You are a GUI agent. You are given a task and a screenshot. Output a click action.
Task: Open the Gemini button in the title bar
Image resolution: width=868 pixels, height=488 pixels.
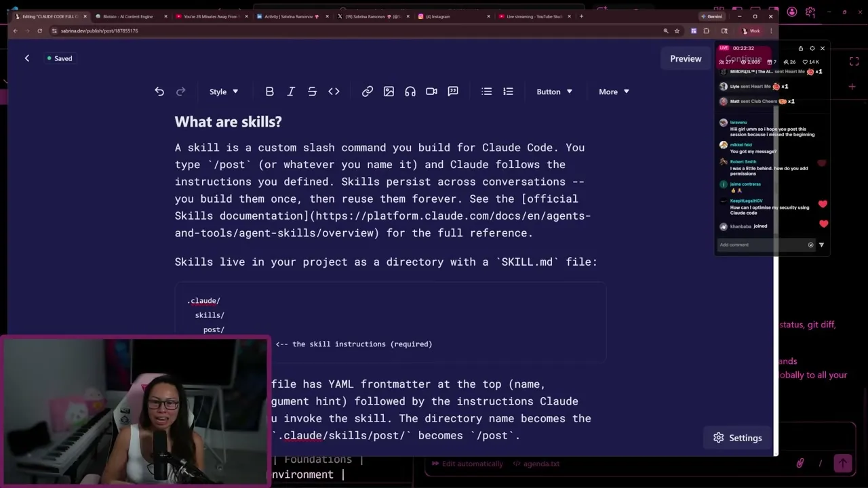(x=713, y=16)
